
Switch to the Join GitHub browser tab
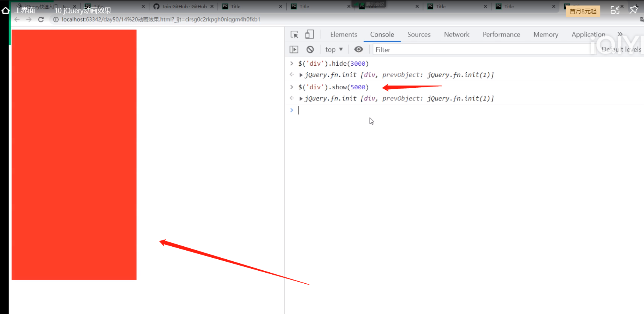tap(184, 6)
